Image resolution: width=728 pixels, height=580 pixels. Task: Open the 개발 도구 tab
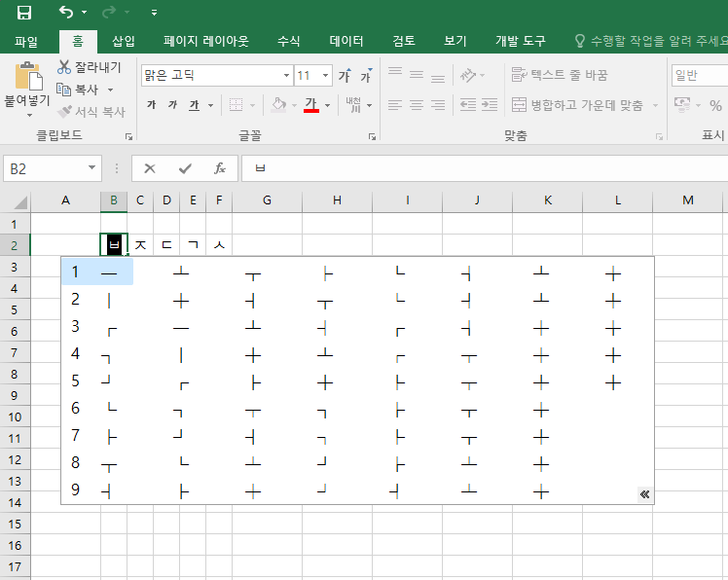click(521, 41)
